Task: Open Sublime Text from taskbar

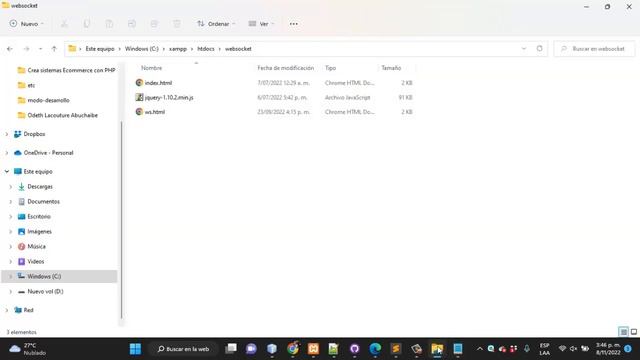Action: point(396,349)
